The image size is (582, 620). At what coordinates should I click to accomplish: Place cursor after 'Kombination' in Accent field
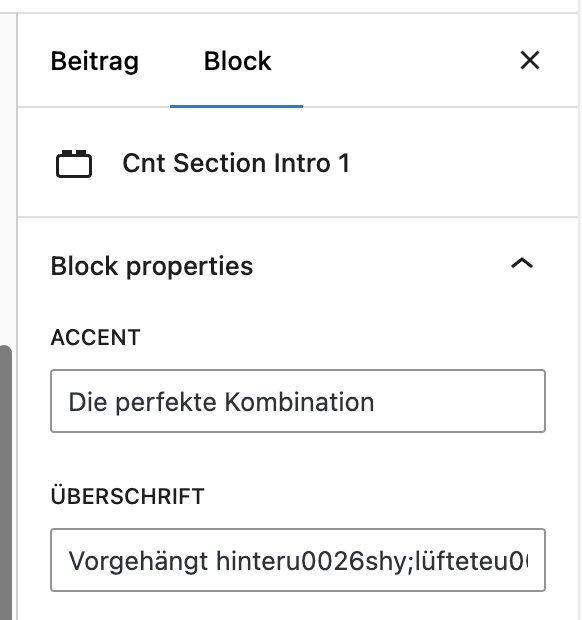click(x=376, y=402)
